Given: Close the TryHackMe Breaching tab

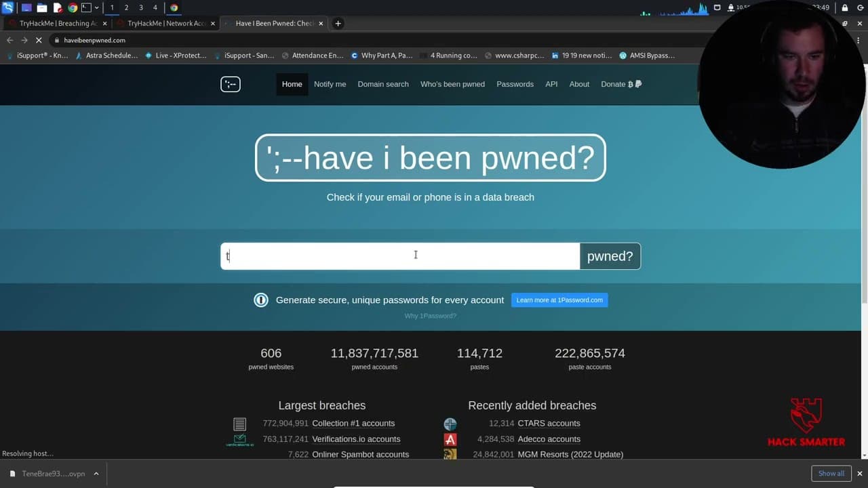Looking at the screenshot, I should (104, 23).
